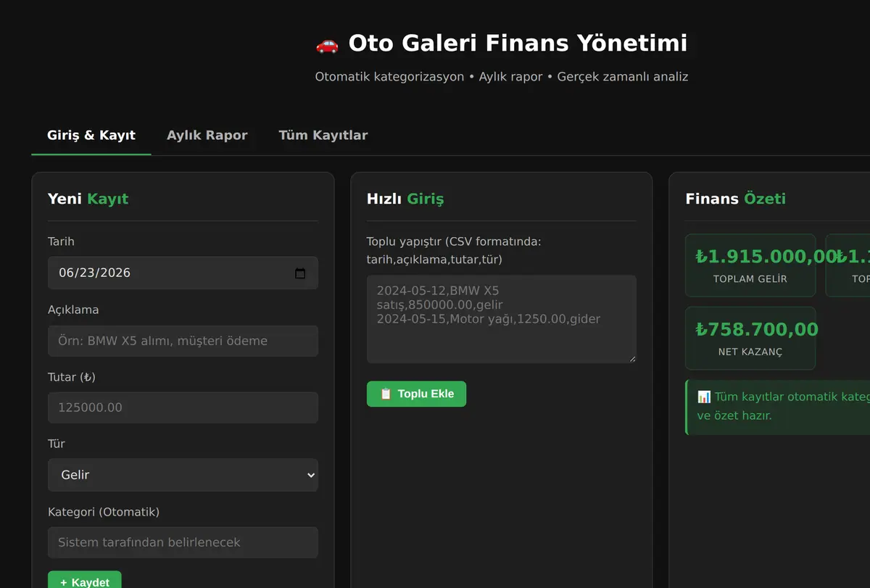The height and width of the screenshot is (588, 870).
Task: Click into the Açıklama input field
Action: pos(183,341)
